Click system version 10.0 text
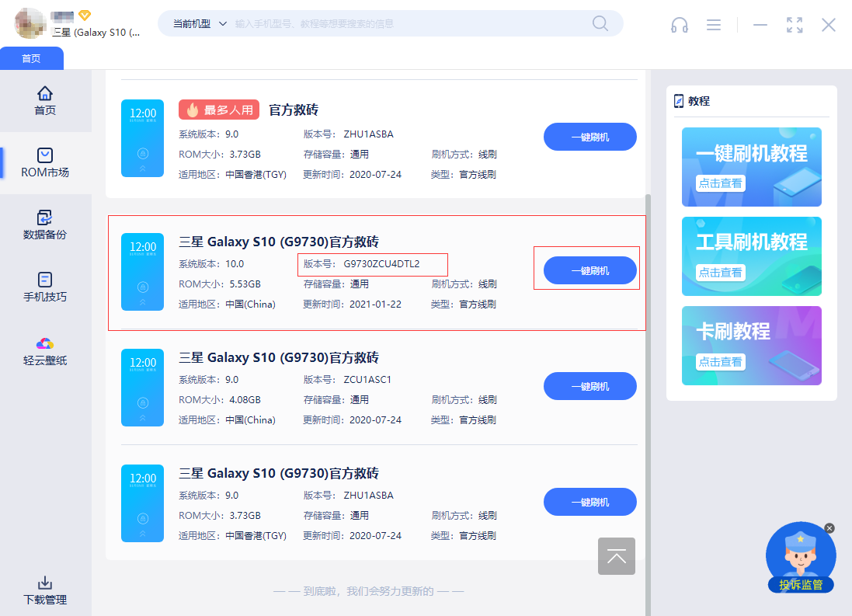 pos(235,264)
